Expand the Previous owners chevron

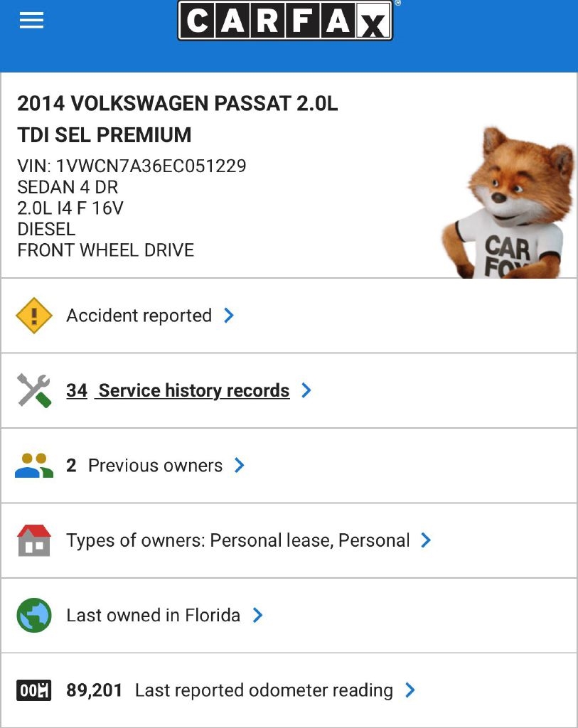pos(240,466)
